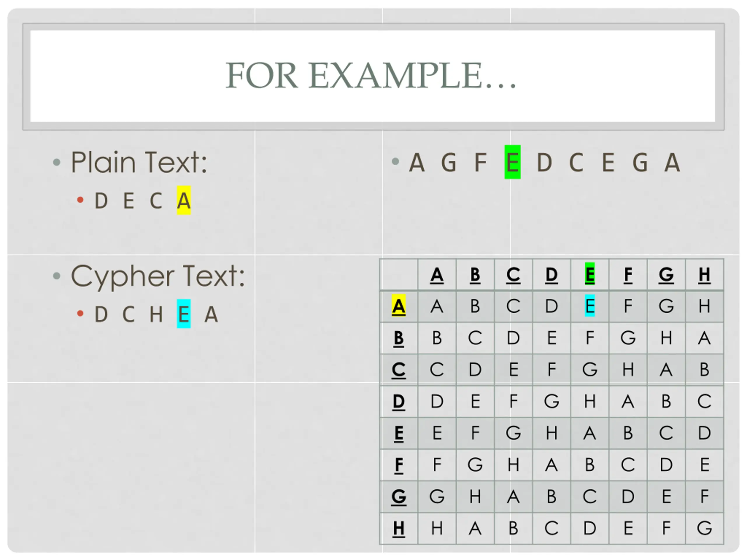Image resolution: width=747 pixels, height=560 pixels.
Task: Click the bottom-right G table cell
Action: (x=704, y=528)
